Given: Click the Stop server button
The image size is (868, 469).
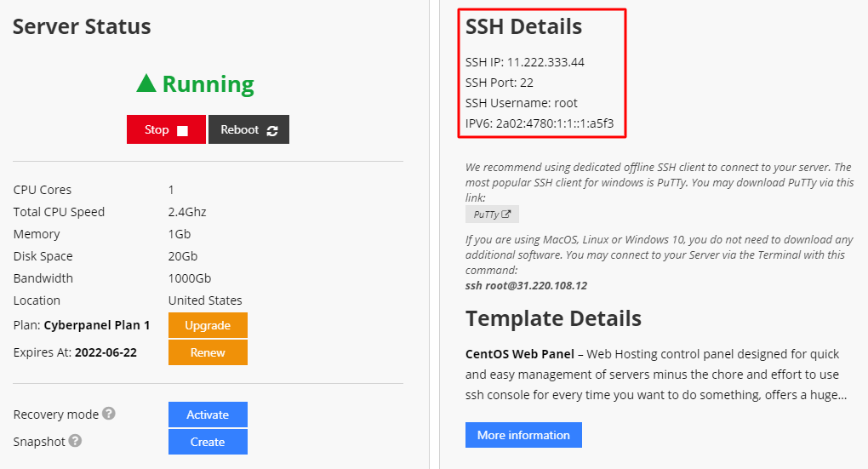Looking at the screenshot, I should [x=166, y=129].
